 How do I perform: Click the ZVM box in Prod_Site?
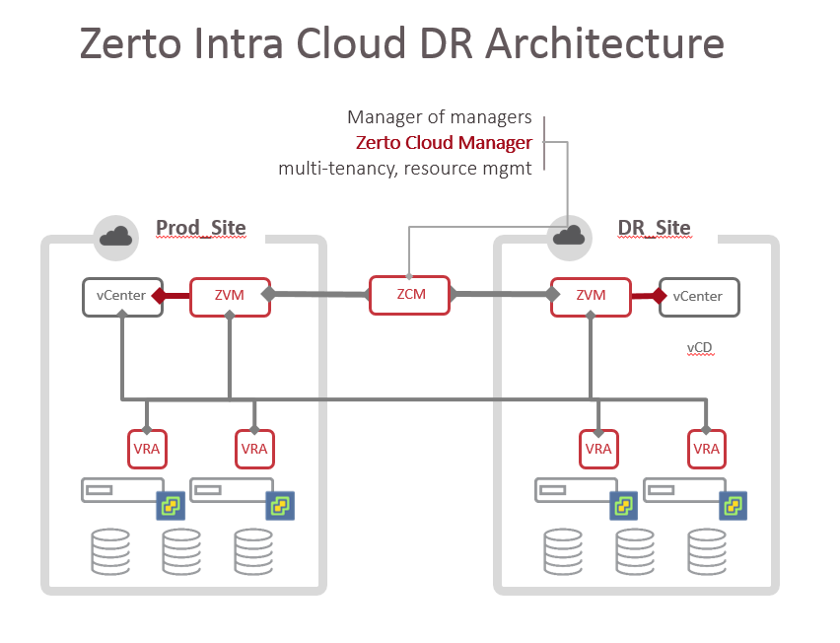[231, 297]
